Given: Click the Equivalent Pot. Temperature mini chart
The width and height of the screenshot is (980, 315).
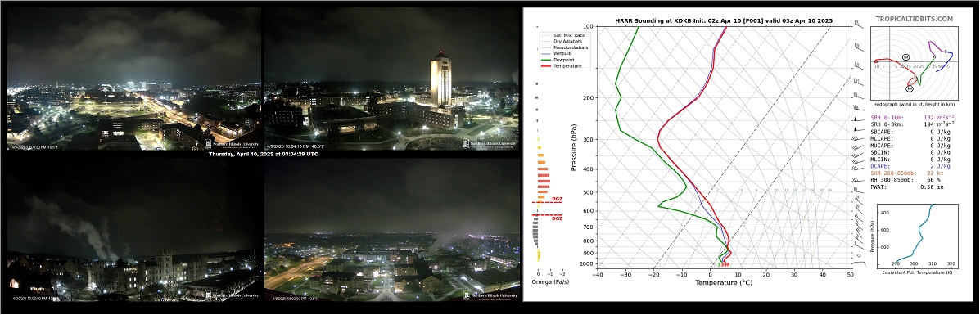Looking at the screenshot, I should (x=914, y=241).
